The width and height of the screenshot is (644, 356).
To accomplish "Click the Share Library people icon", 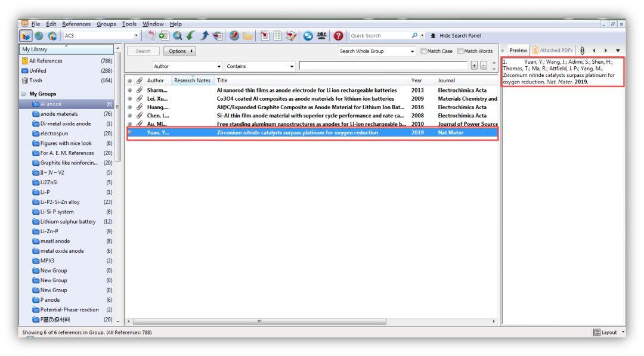I will click(x=321, y=36).
